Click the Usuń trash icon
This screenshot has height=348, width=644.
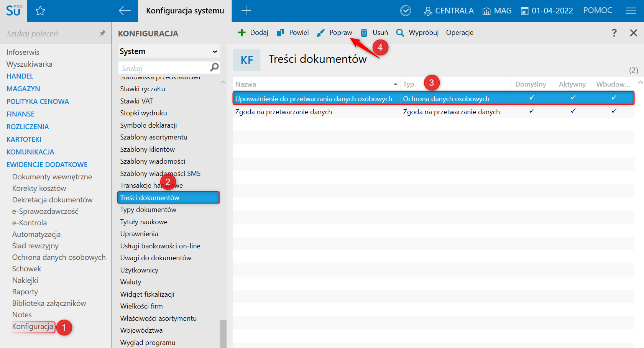[364, 33]
